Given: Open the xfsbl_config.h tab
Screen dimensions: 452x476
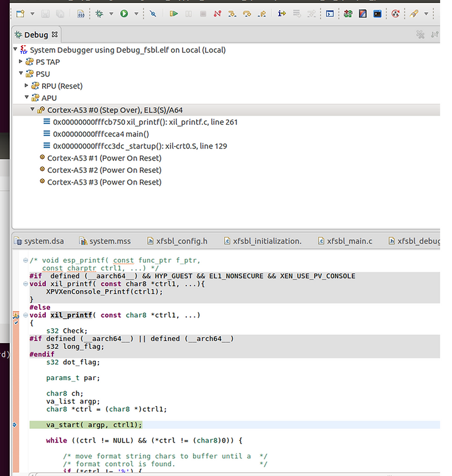Looking at the screenshot, I should coord(177,241).
